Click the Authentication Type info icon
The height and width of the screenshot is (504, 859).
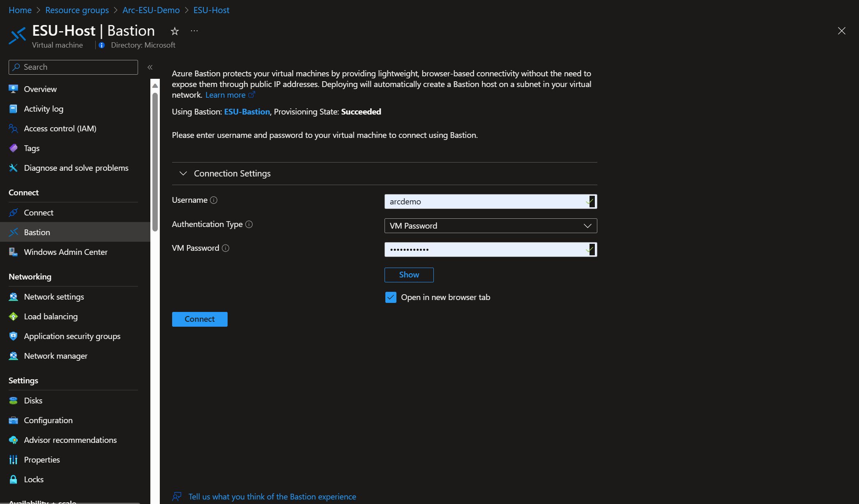click(x=249, y=225)
